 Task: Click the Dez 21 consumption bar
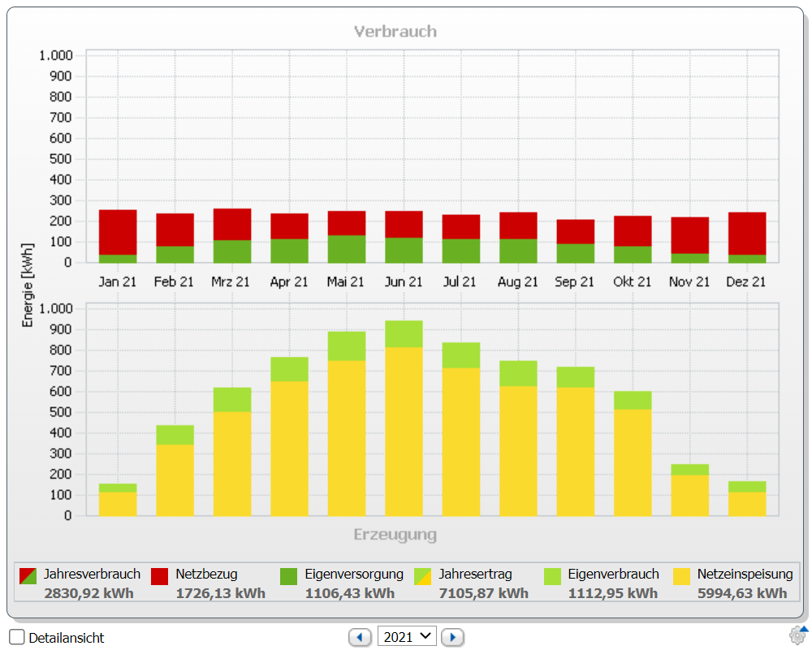click(x=747, y=238)
